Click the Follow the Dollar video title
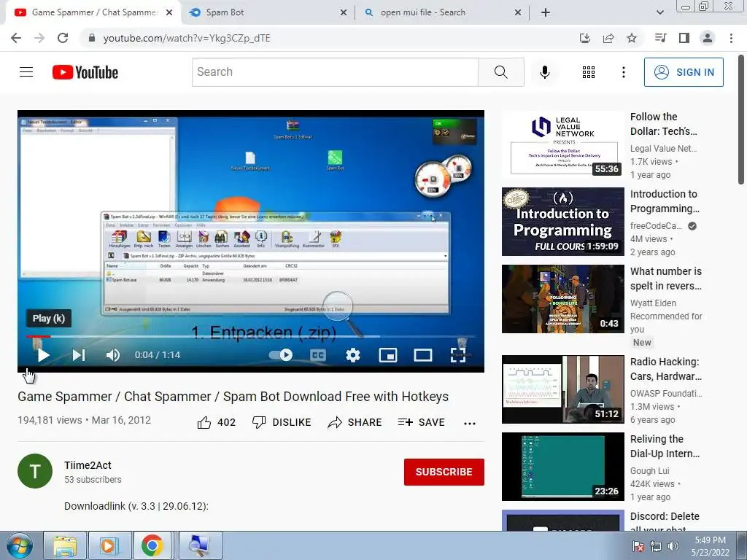The image size is (747, 560). pyautogui.click(x=663, y=124)
